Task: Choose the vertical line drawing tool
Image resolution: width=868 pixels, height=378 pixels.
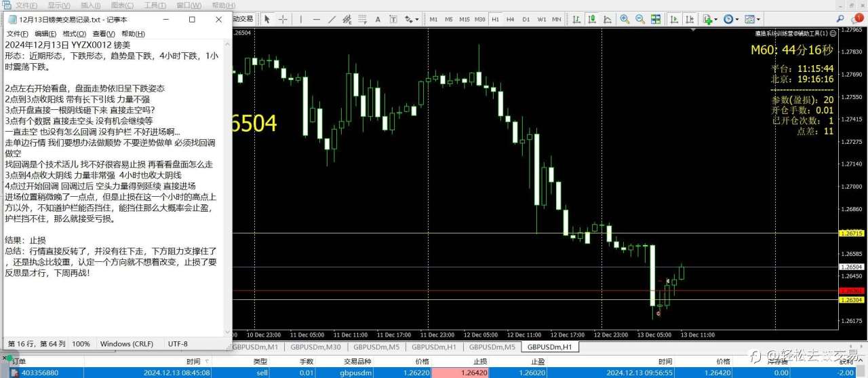Action: (301, 19)
